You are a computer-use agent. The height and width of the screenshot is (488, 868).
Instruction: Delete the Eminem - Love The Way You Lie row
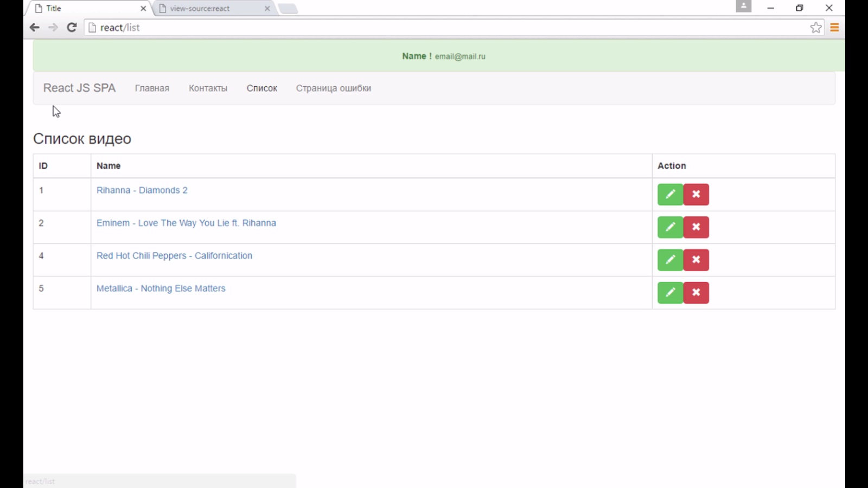point(696,227)
